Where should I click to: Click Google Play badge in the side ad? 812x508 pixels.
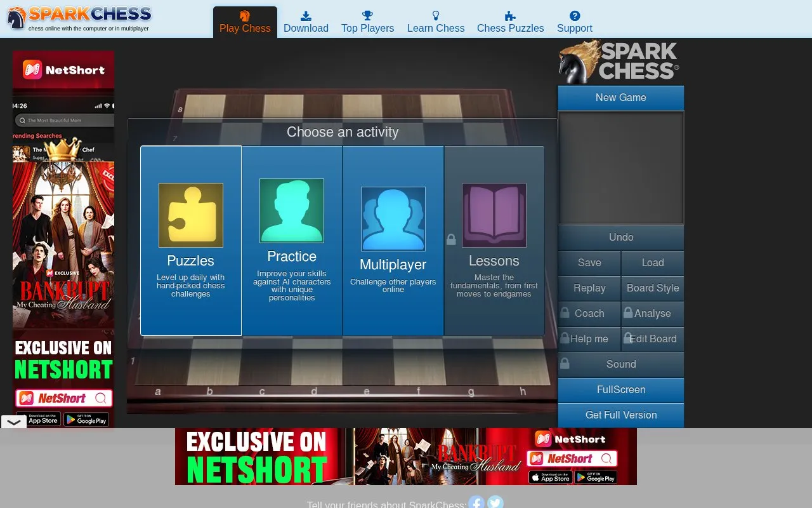click(x=86, y=420)
